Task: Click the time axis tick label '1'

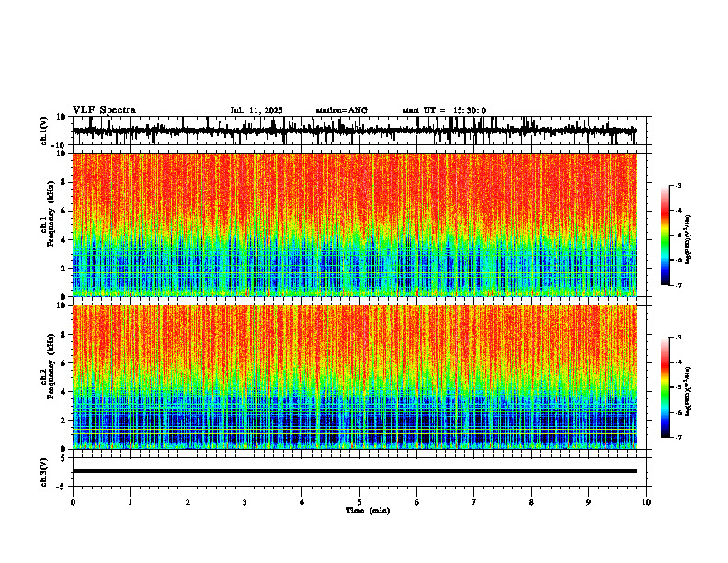Action: [x=130, y=502]
